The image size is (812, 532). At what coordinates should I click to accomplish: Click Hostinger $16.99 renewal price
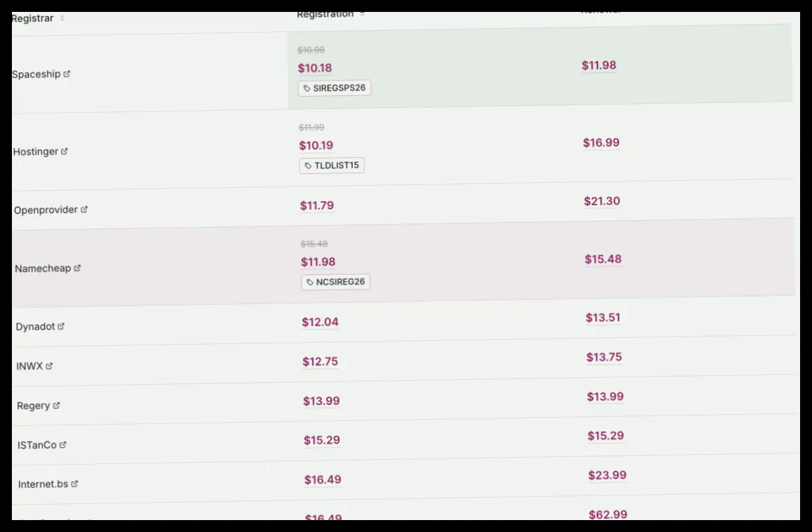click(x=601, y=142)
